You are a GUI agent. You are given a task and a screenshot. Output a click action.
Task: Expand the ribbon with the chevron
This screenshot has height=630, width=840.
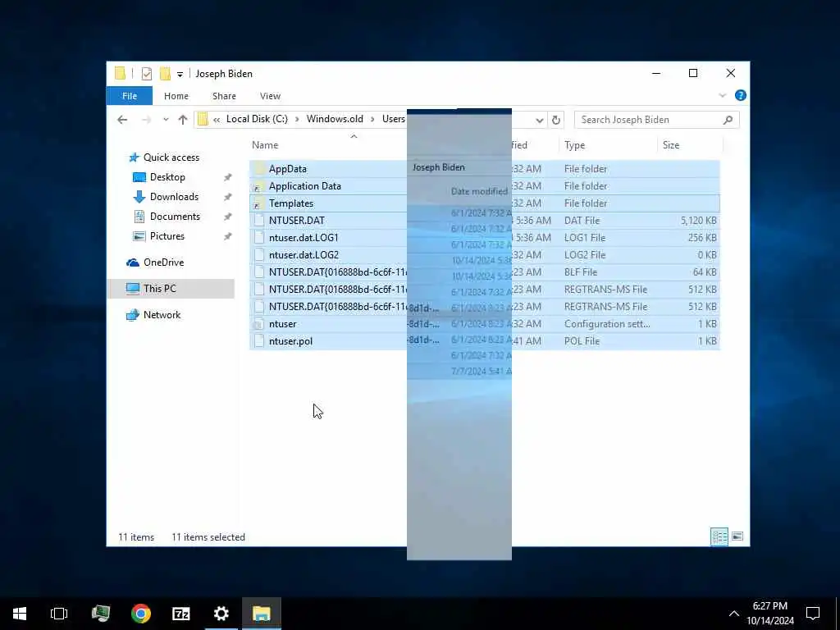[x=722, y=95]
